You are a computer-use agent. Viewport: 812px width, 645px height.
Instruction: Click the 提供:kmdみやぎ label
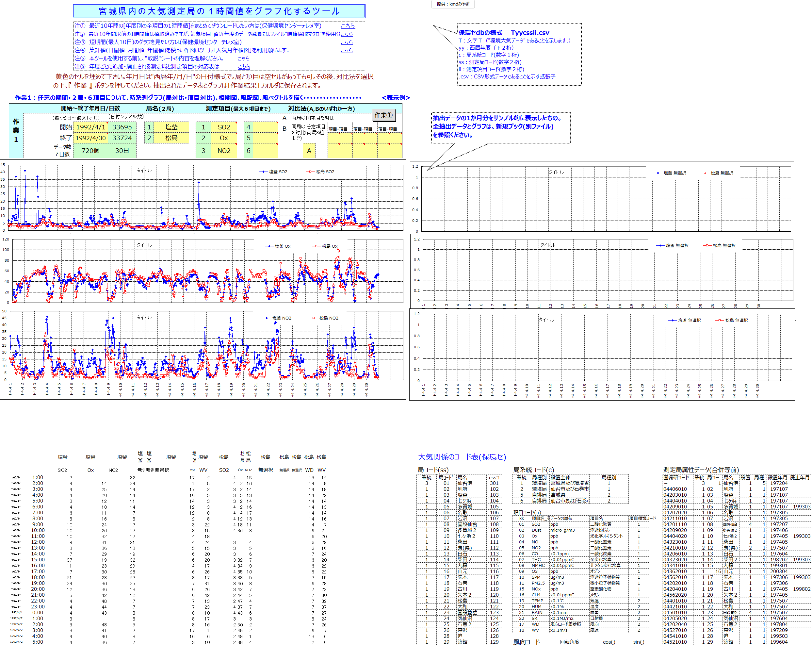click(453, 4)
